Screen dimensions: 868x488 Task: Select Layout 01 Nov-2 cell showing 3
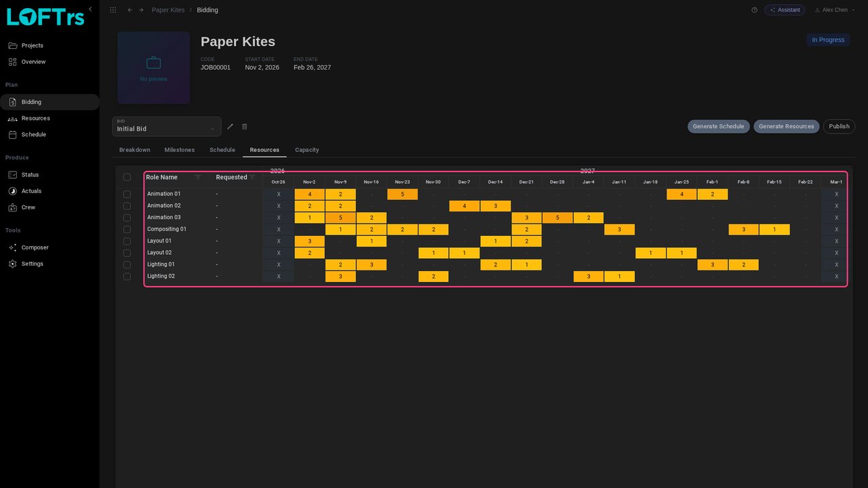(309, 241)
